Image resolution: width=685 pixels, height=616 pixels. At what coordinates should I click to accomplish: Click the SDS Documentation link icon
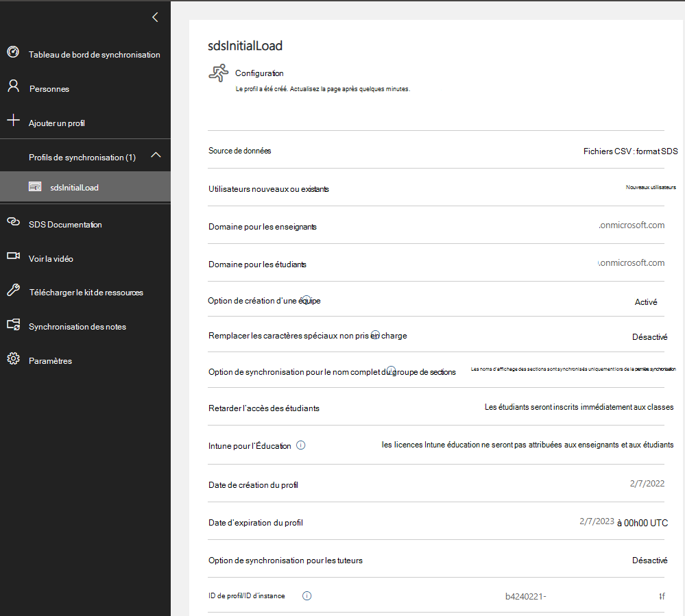12,222
